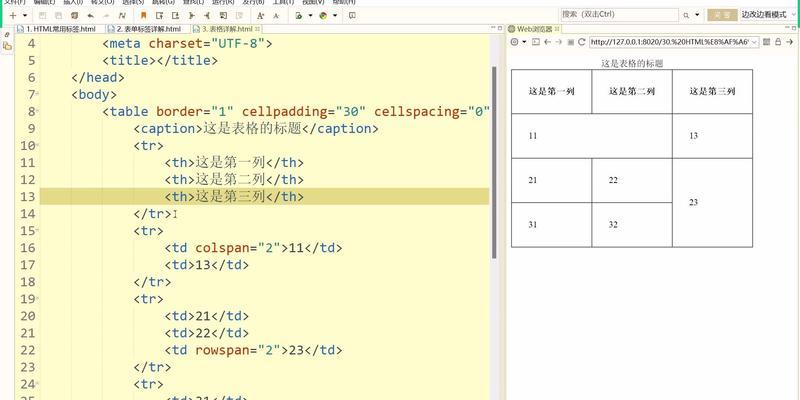Collapse the tr fold marker on line 10
Image resolution: width=800 pixels, height=400 pixels.
tap(38, 145)
